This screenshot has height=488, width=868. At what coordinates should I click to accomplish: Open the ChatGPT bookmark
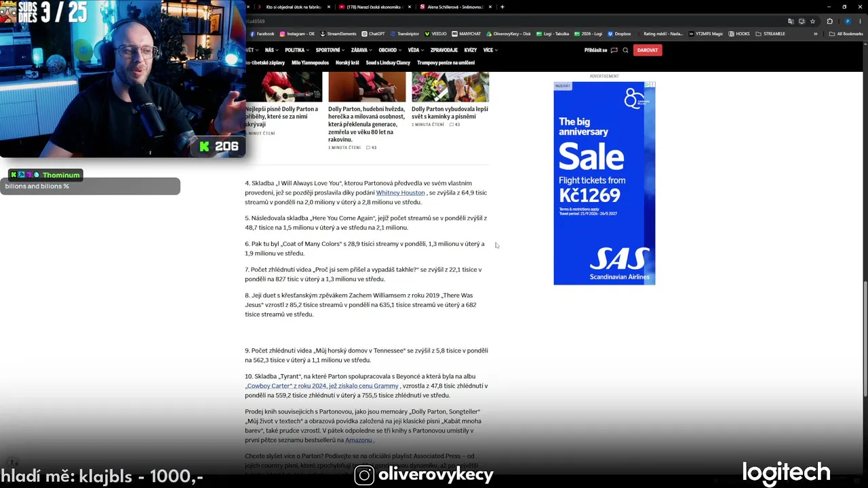(373, 33)
